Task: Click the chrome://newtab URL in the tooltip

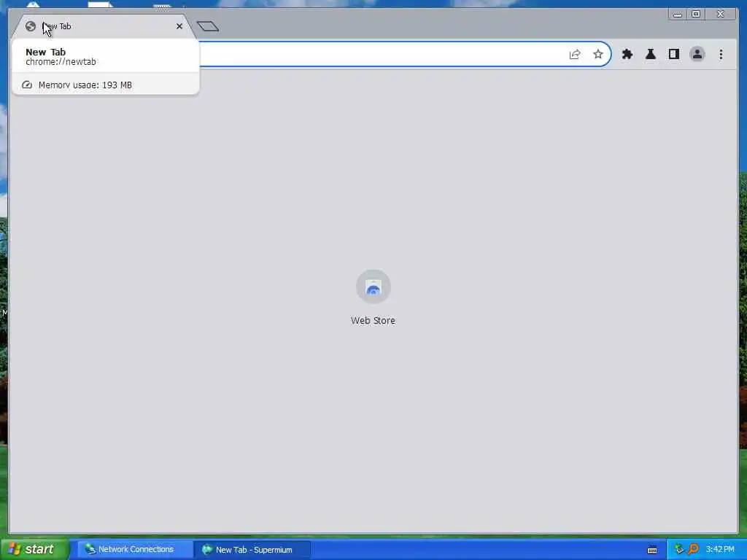Action: [x=61, y=62]
